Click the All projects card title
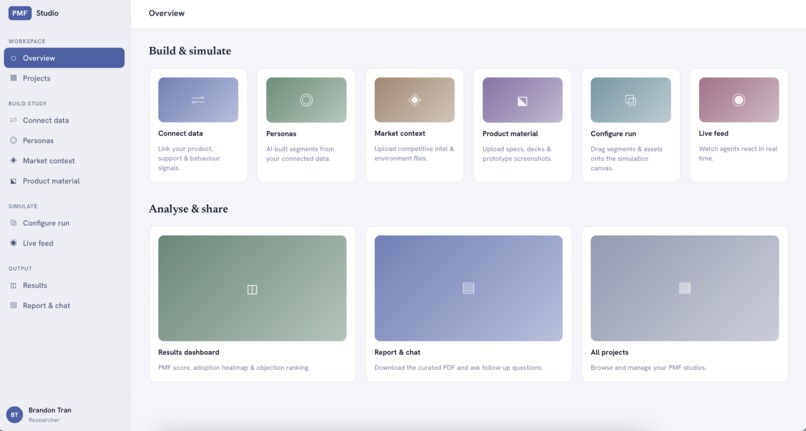806x431 pixels. click(610, 352)
